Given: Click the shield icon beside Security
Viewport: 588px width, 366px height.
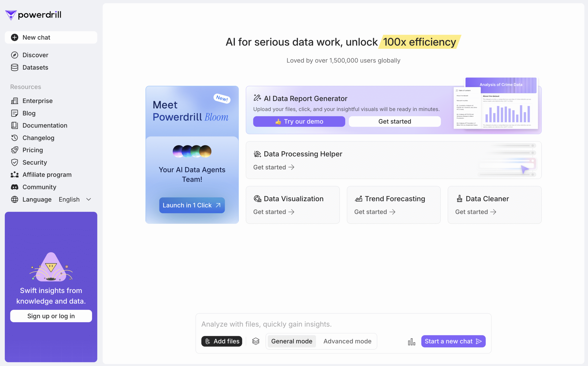Looking at the screenshot, I should pos(14,162).
